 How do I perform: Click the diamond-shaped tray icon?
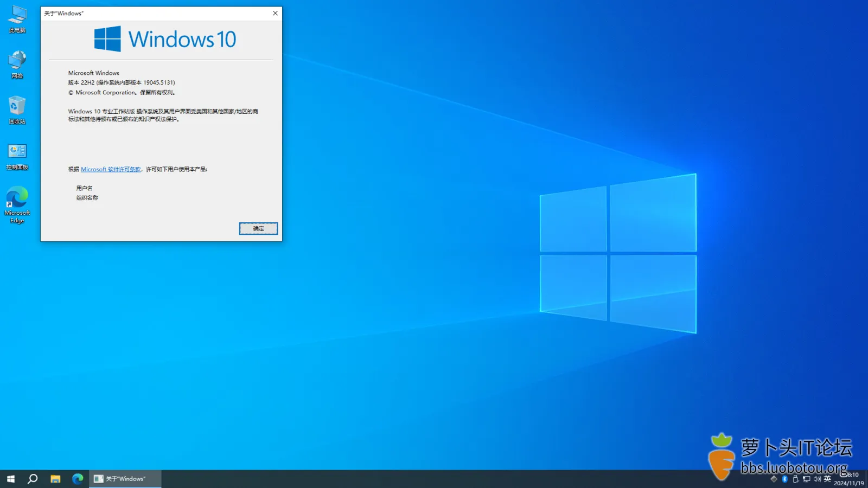click(x=774, y=479)
